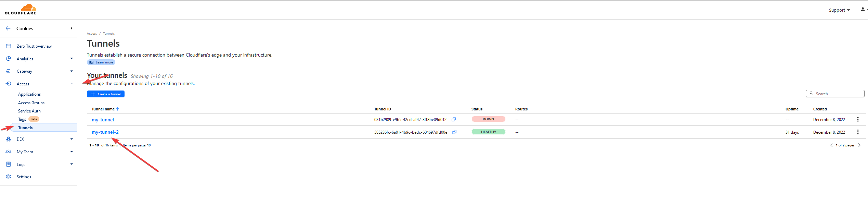Copy tunnel ID of my-tunnel-2

pyautogui.click(x=454, y=132)
